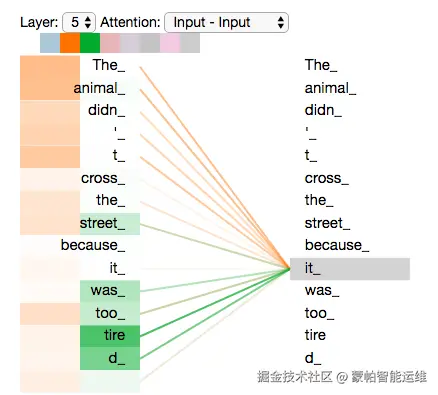Toggle the muted pink attention head swatch
Screen dimensions: 438x395
tap(110, 43)
